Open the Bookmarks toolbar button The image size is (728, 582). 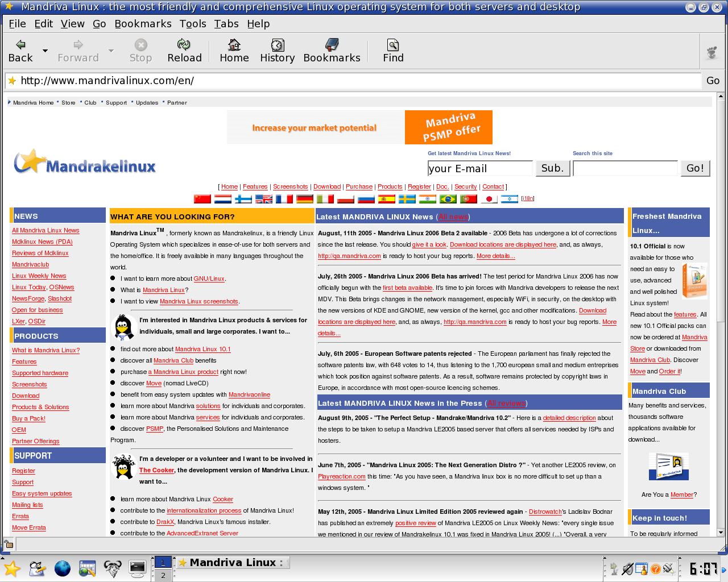(x=332, y=51)
